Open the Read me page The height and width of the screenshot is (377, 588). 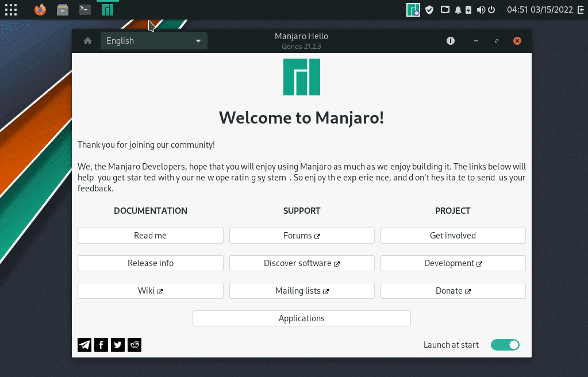(151, 236)
